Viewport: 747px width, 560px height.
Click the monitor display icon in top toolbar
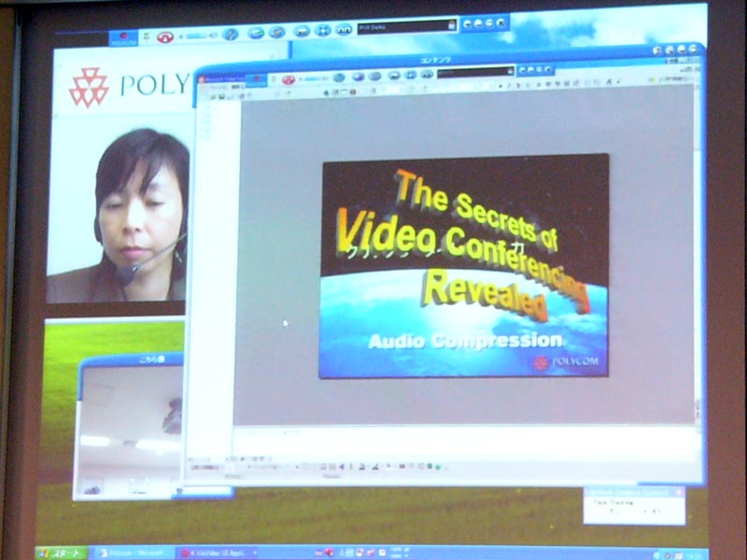pos(302,32)
